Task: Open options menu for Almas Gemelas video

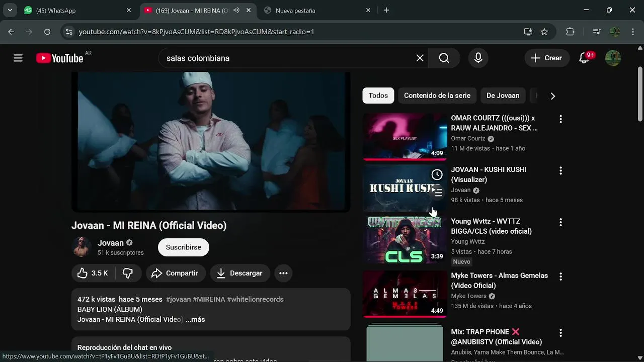Action: coord(560,277)
